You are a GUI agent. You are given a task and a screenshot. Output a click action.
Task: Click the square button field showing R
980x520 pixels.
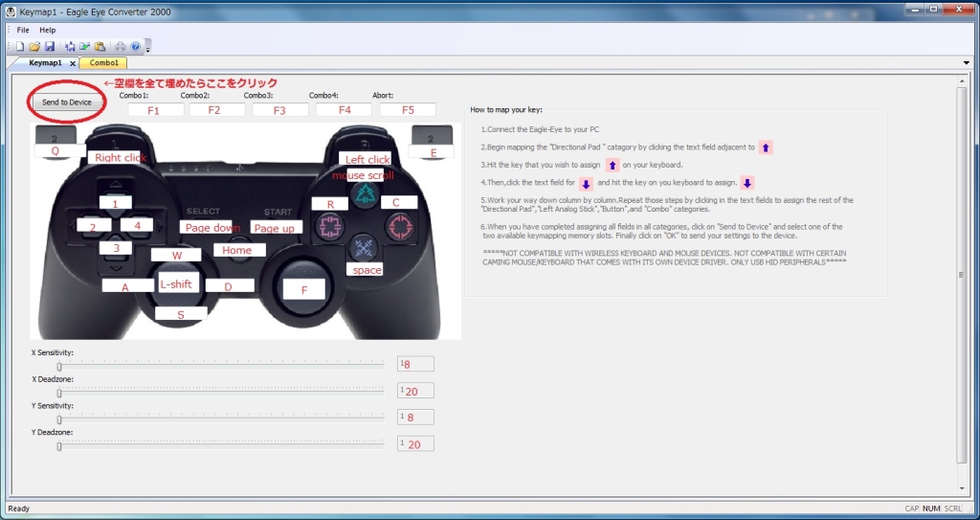click(x=330, y=203)
